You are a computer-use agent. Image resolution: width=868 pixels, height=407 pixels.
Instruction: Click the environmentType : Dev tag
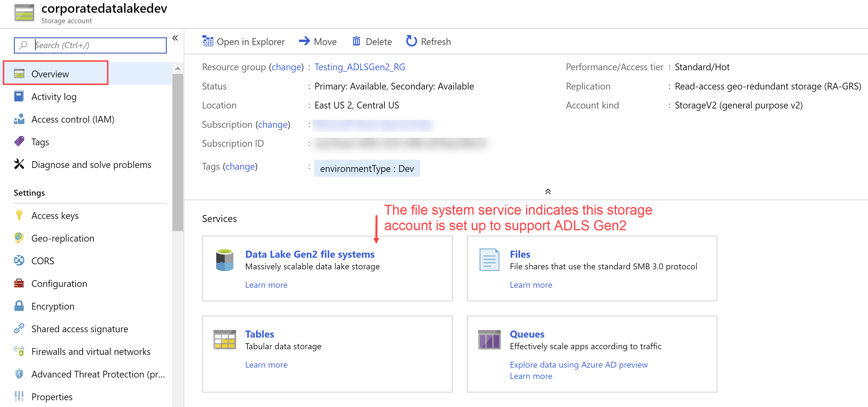click(367, 168)
